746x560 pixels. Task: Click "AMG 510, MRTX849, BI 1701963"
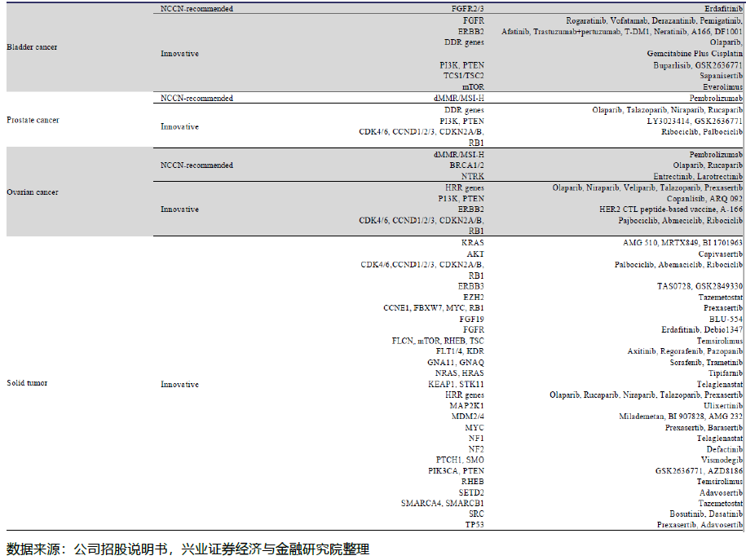[x=682, y=243]
